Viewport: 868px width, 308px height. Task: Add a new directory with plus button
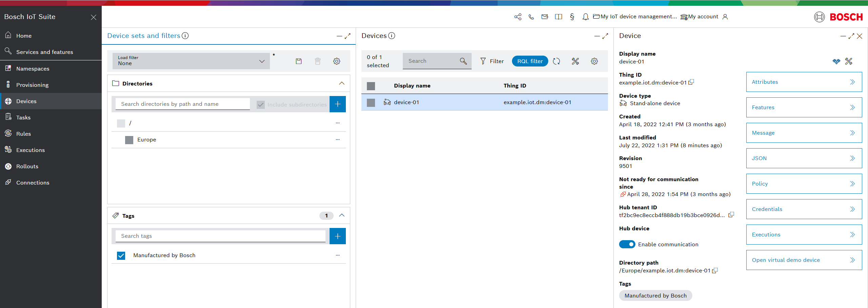338,104
